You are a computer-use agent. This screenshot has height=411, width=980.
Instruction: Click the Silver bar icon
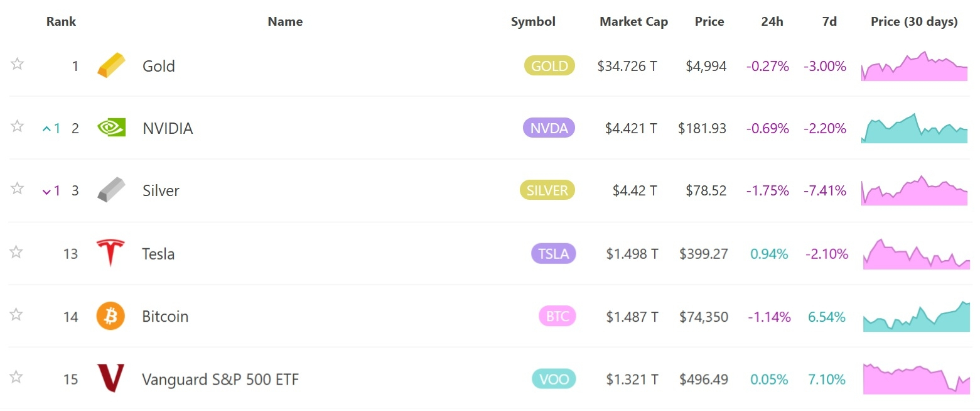coord(111,190)
